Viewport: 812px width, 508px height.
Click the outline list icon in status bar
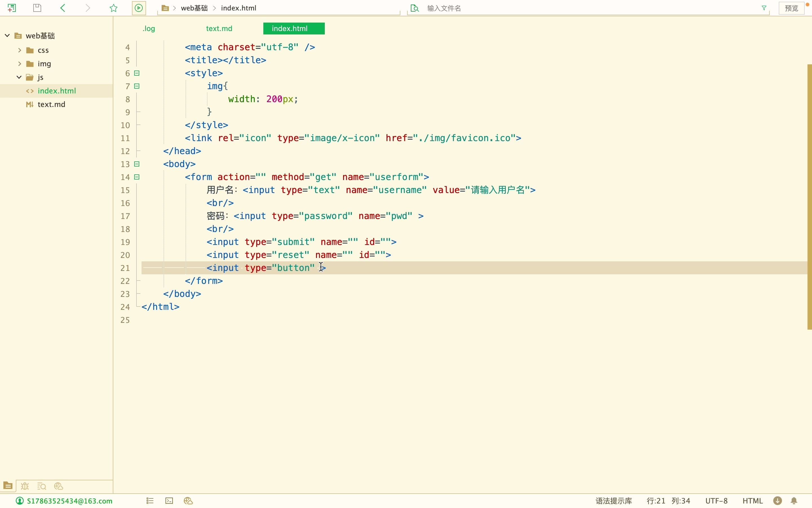coord(150,501)
